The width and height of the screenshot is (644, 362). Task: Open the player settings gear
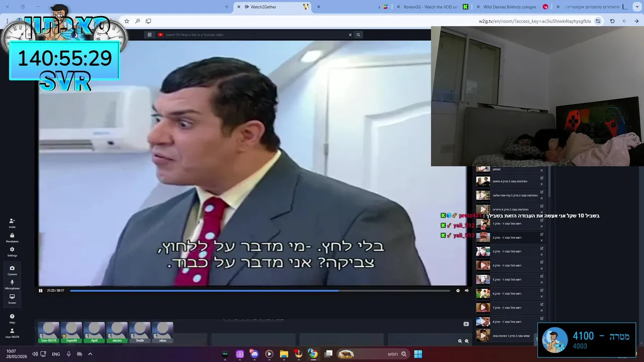(x=458, y=290)
